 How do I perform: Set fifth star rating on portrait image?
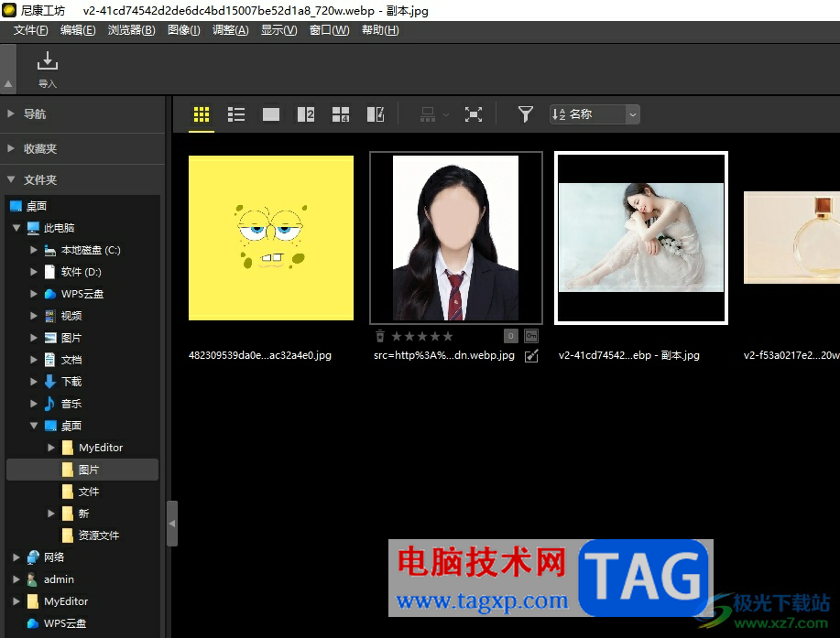click(448, 336)
